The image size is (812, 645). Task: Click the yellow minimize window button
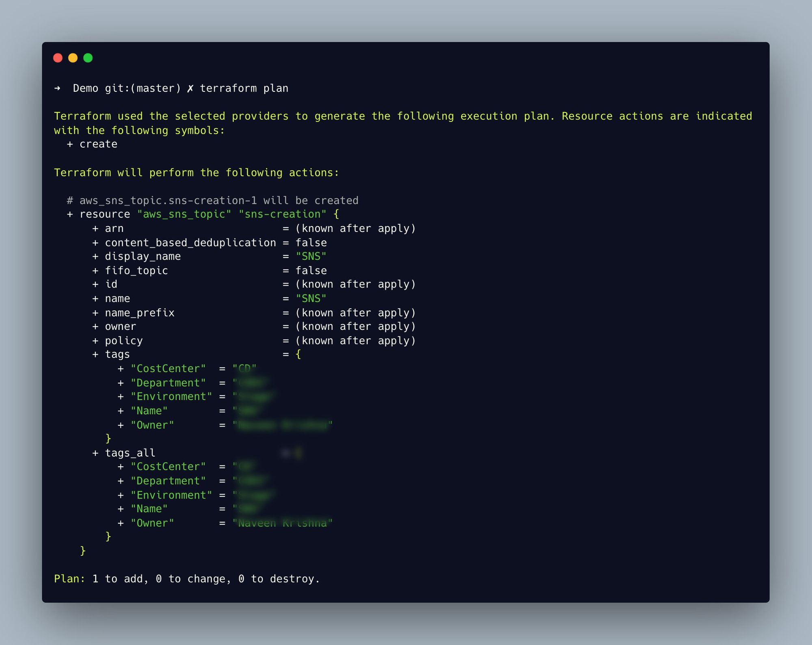73,58
